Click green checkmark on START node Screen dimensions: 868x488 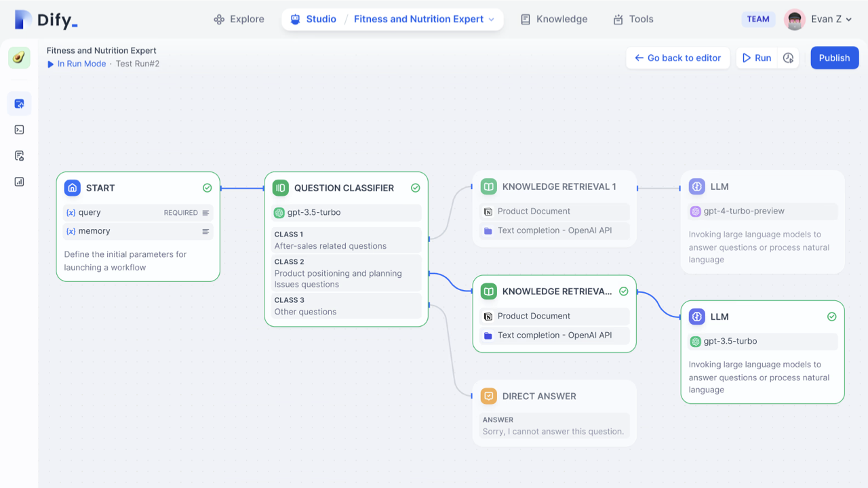click(x=208, y=188)
